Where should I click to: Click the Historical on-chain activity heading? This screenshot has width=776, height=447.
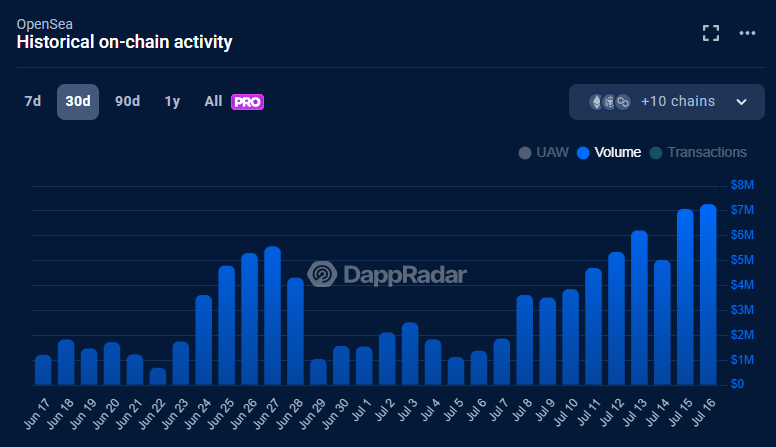tap(124, 42)
